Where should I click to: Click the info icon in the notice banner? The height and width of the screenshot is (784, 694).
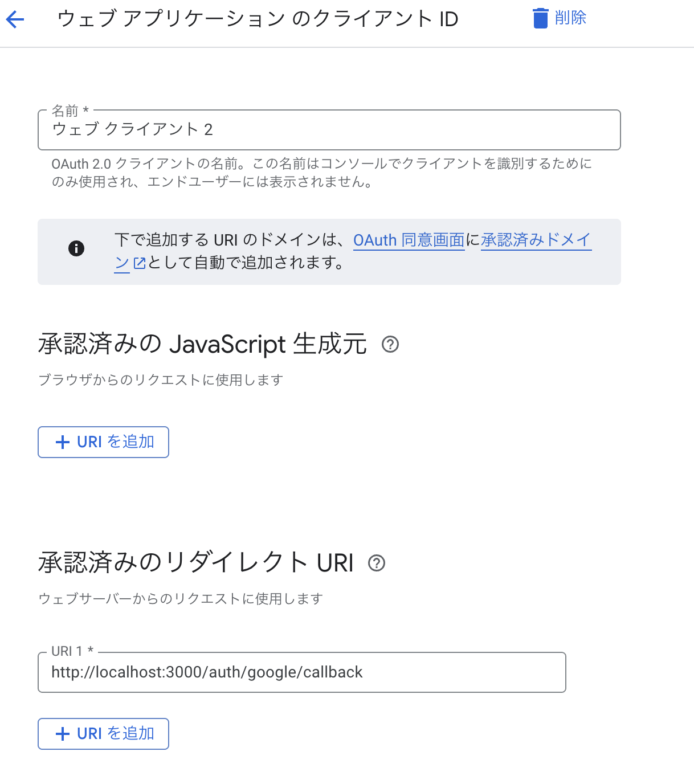point(77,248)
